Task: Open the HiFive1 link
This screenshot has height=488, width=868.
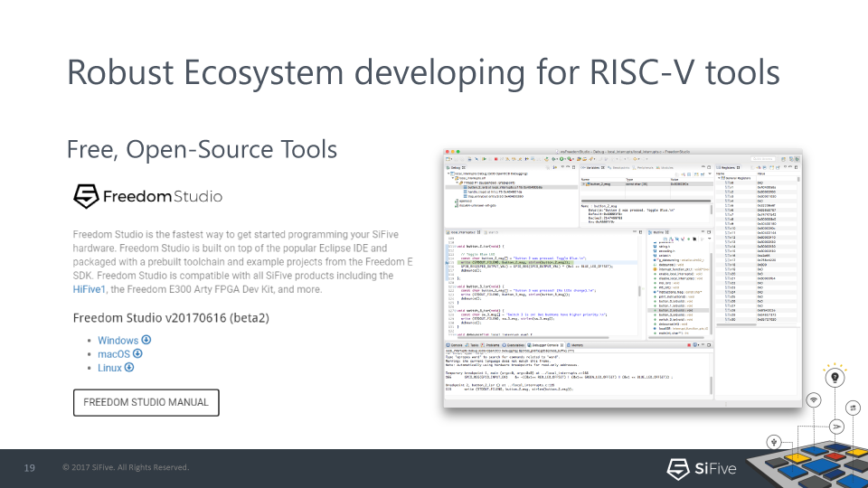Action: coord(90,289)
